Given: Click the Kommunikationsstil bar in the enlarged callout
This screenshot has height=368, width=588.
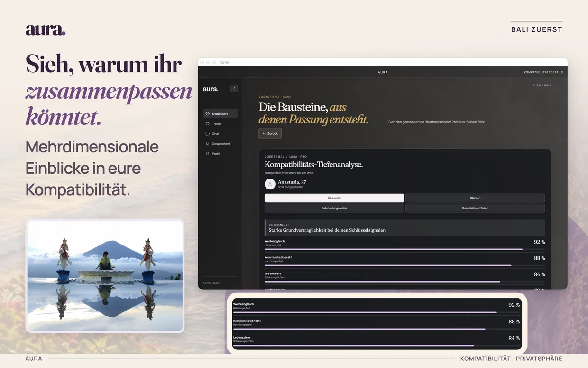Looking at the screenshot, I should click(x=377, y=329).
